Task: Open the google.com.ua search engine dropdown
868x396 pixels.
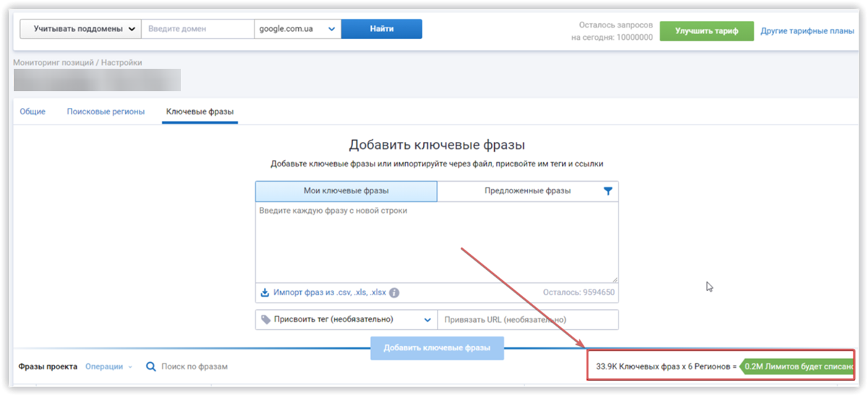Action: 297,29
